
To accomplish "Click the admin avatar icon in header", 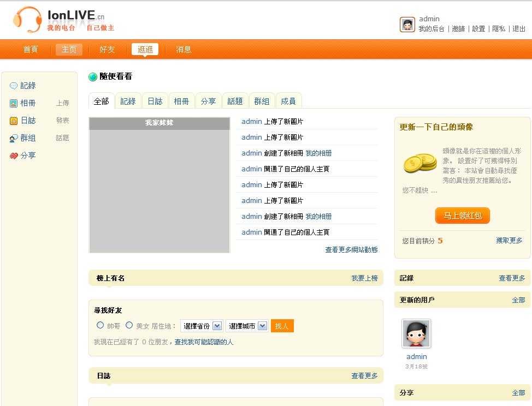I will click(407, 25).
